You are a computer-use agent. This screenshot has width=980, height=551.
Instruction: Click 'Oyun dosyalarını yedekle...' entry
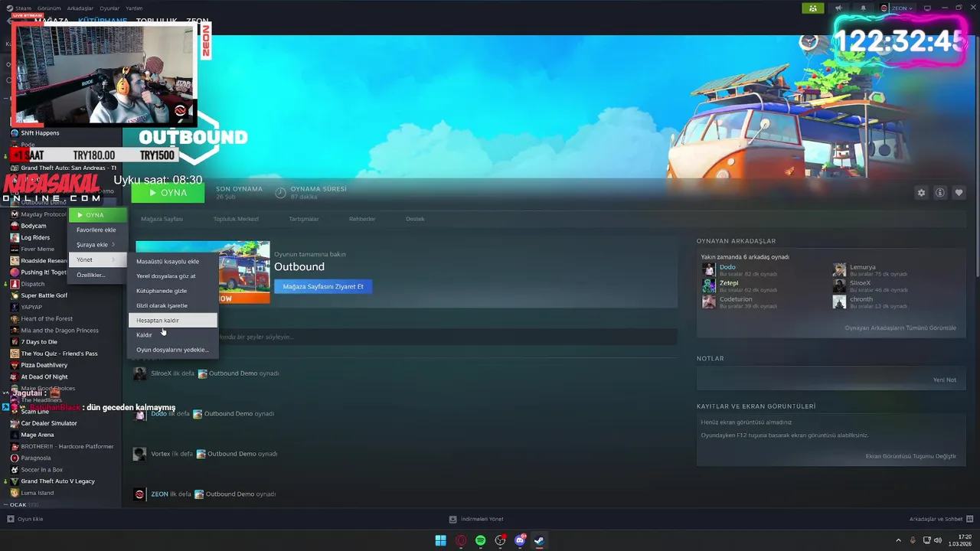click(173, 350)
